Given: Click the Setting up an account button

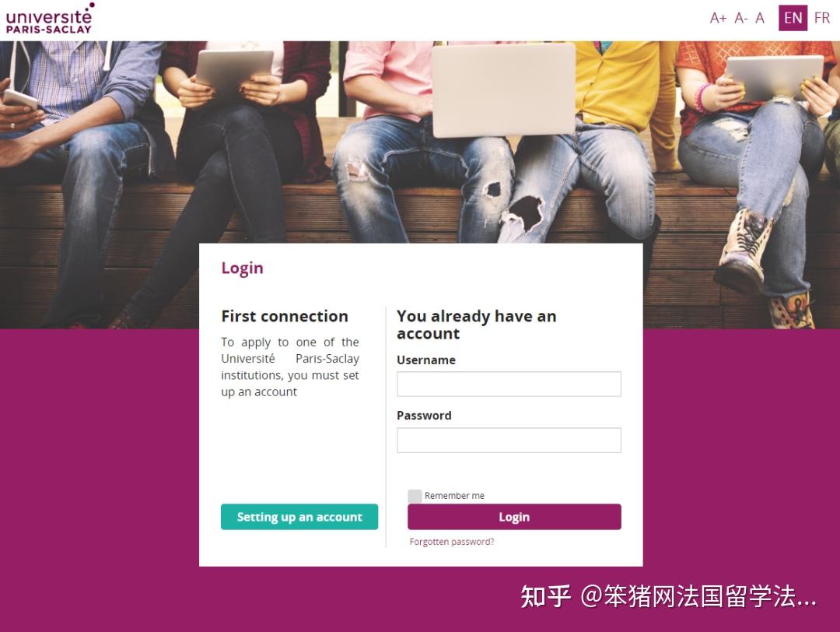Looking at the screenshot, I should (x=299, y=516).
